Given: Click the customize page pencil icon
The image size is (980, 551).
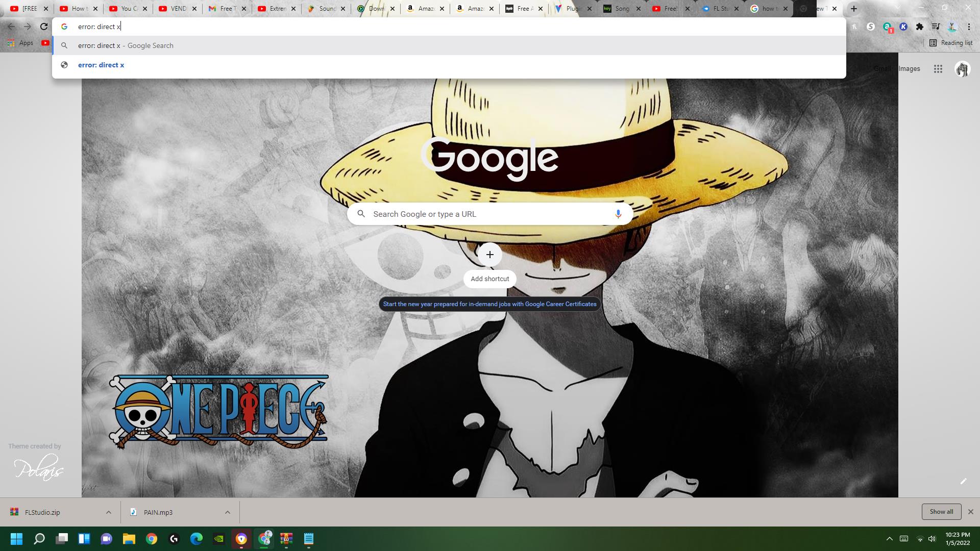Looking at the screenshot, I should click(963, 481).
